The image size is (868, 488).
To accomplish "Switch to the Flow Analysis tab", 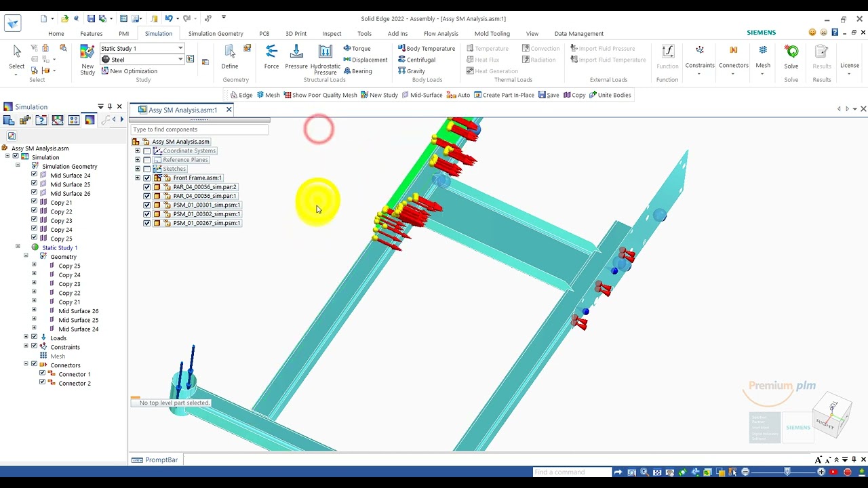I will [441, 33].
